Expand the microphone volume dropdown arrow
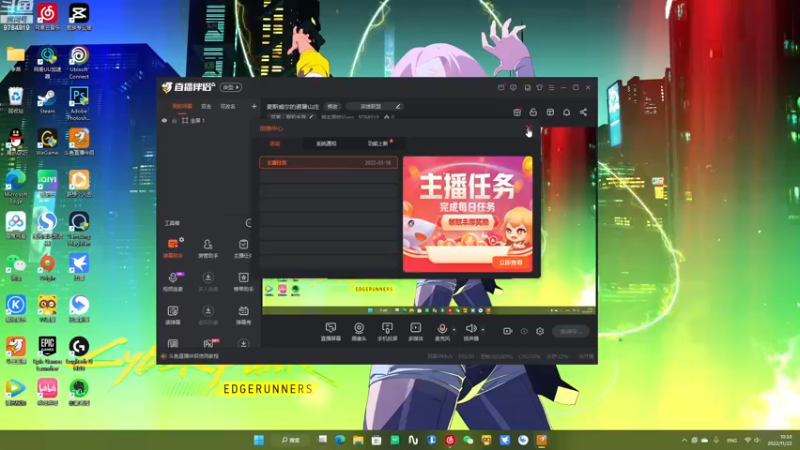Image resolution: width=800 pixels, height=450 pixels. click(454, 330)
